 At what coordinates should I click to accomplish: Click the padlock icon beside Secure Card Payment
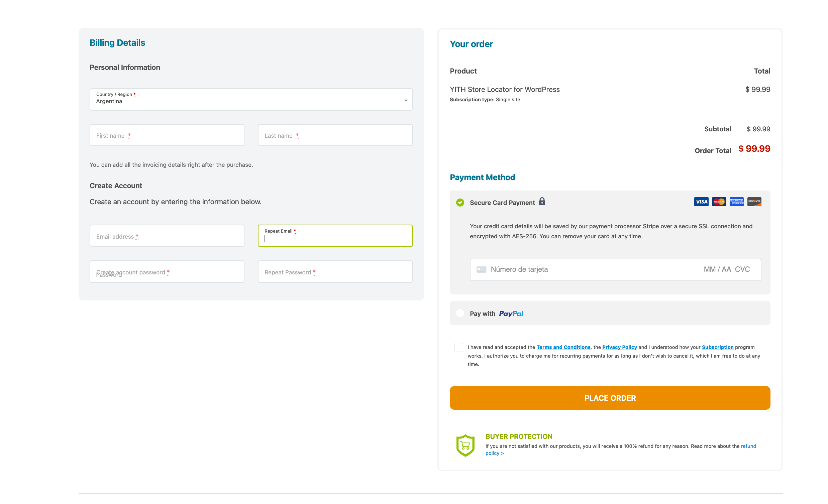542,202
